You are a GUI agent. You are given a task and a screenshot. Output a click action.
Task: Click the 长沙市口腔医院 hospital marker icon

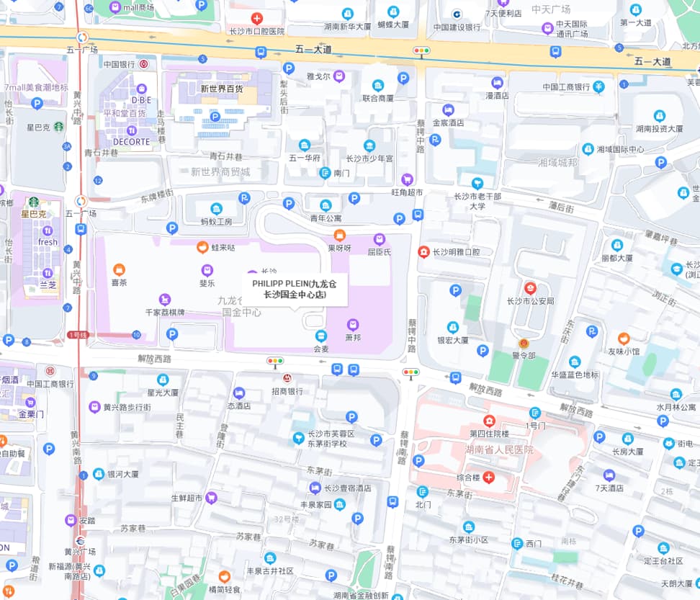pyautogui.click(x=256, y=19)
